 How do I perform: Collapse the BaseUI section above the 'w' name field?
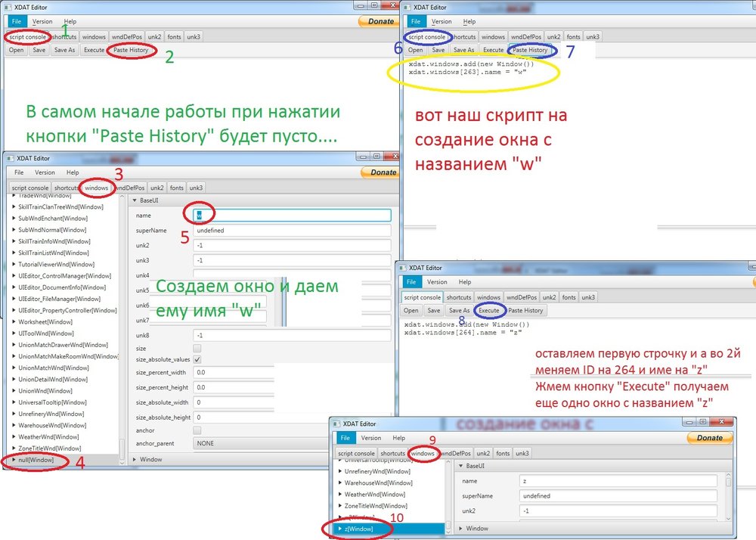pyautogui.click(x=135, y=200)
